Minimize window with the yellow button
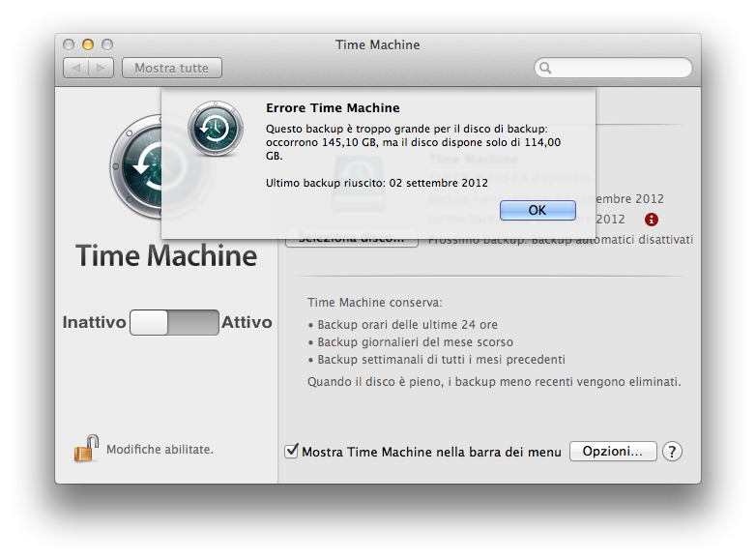 (x=88, y=44)
